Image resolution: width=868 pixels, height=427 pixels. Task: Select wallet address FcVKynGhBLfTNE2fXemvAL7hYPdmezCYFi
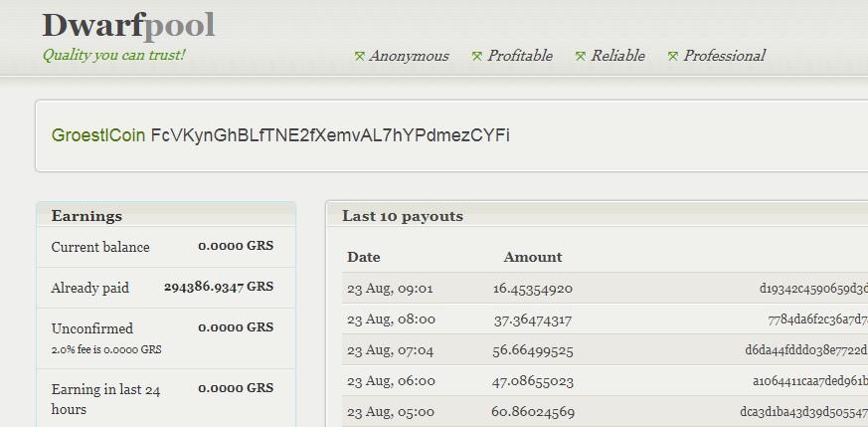[330, 135]
